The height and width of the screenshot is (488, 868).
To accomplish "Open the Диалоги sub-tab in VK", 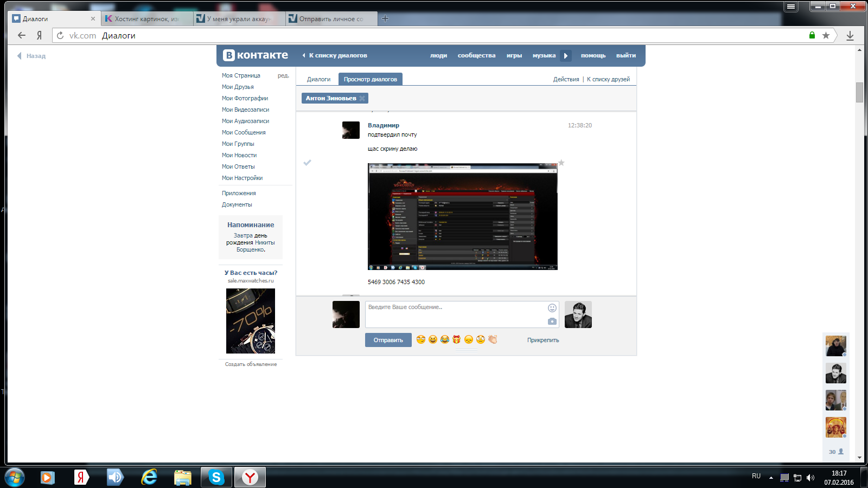I will tap(318, 79).
